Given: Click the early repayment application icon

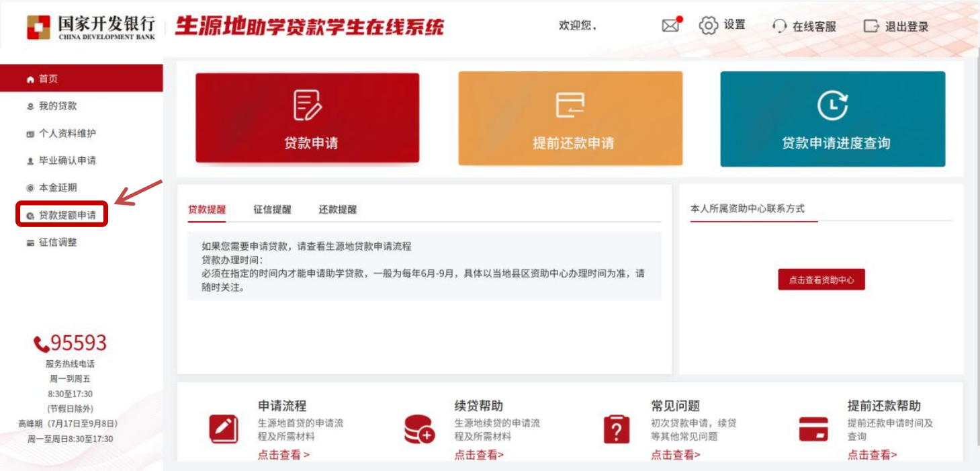Looking at the screenshot, I should coord(570,105).
